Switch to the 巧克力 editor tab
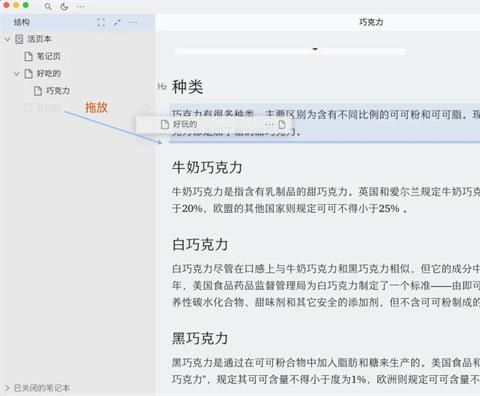This screenshot has width=480, height=396. point(371,22)
